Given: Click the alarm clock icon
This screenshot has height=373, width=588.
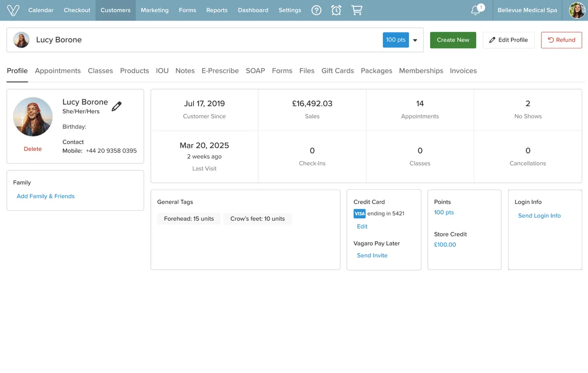Looking at the screenshot, I should [x=336, y=10].
